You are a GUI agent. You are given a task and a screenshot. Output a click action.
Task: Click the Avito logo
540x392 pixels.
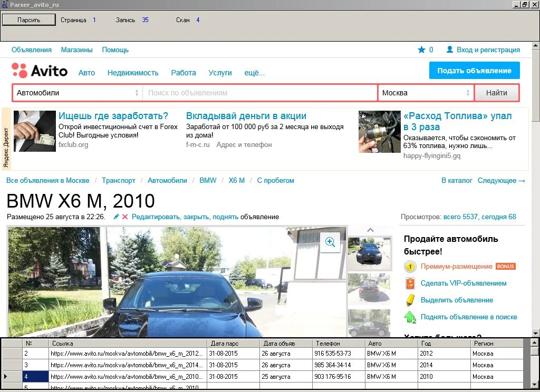pos(40,71)
